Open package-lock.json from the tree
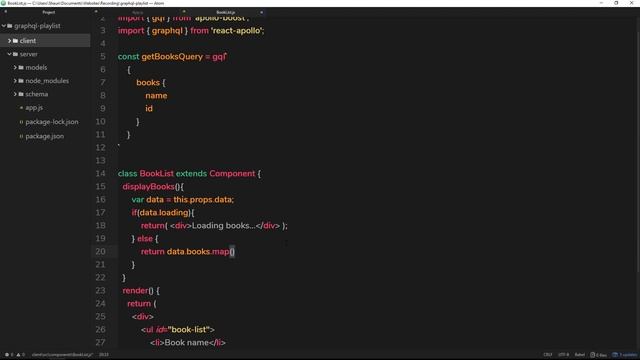The width and height of the screenshot is (640, 360). (52, 122)
